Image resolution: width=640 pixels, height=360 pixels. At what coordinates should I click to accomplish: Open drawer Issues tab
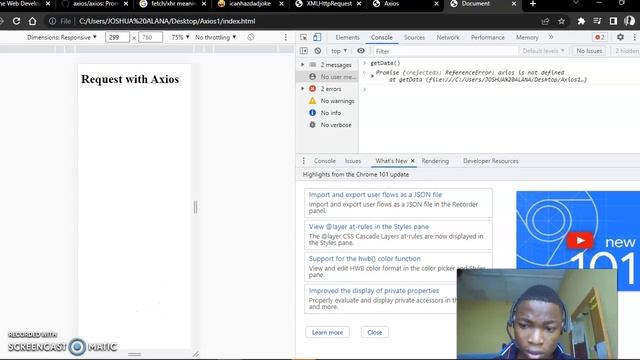click(x=353, y=161)
